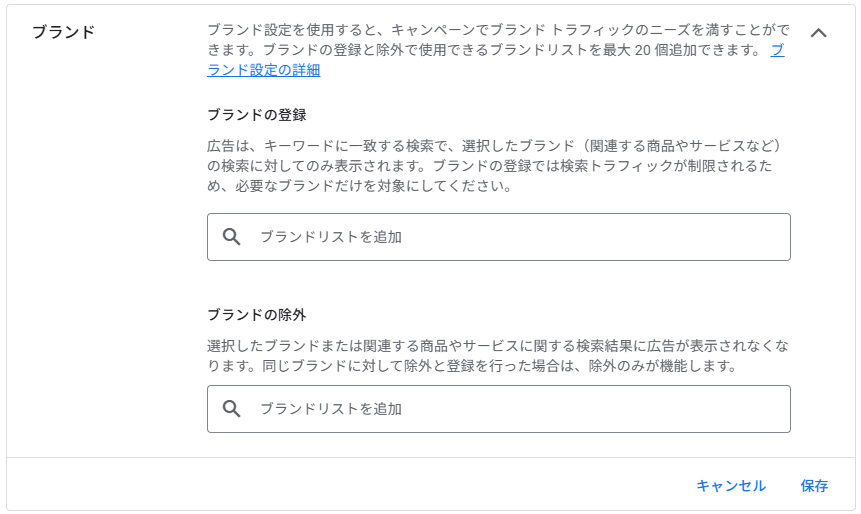
Task: Click the text 除外のみが機能します
Action: point(661,366)
